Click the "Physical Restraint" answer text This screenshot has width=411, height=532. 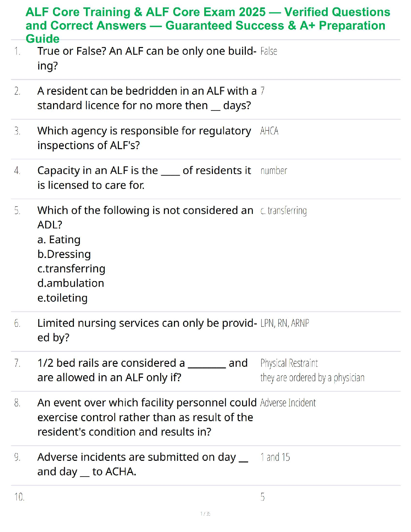click(289, 363)
